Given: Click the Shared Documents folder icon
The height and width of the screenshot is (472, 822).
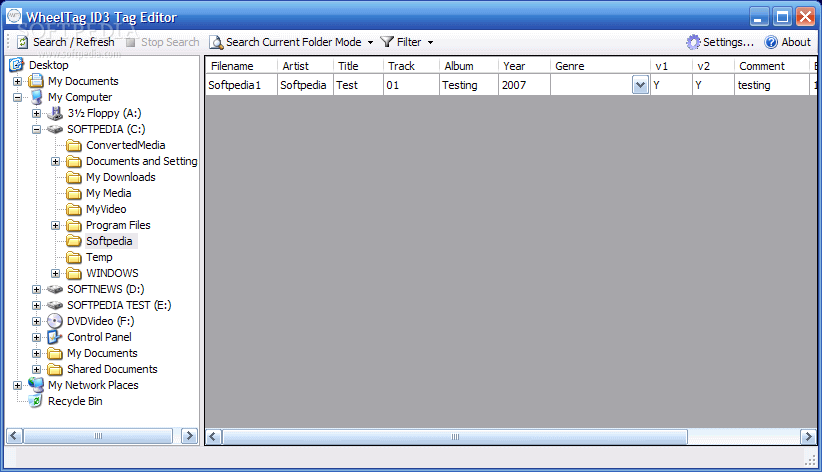Looking at the screenshot, I should tap(55, 369).
